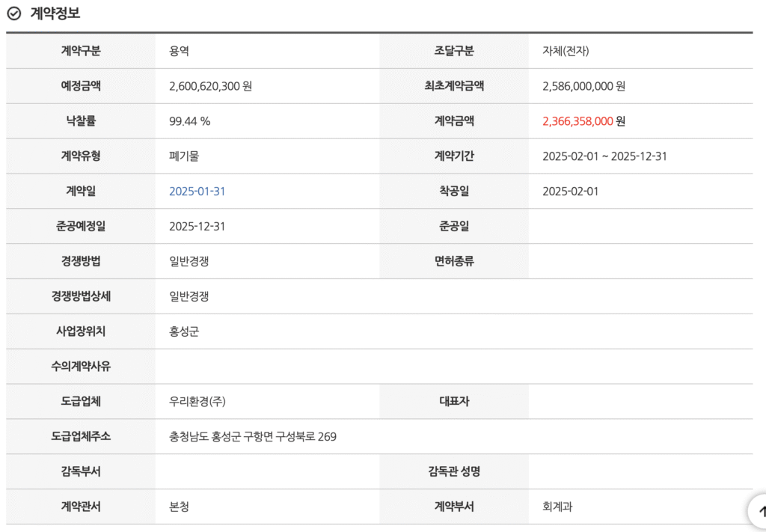Click the checkmark icon beside 계약정보 heading
Screen dimensions: 766x532
(13, 13)
